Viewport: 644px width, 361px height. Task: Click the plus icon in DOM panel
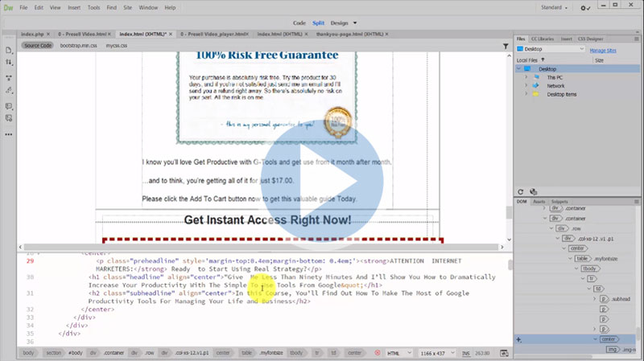[518, 340]
